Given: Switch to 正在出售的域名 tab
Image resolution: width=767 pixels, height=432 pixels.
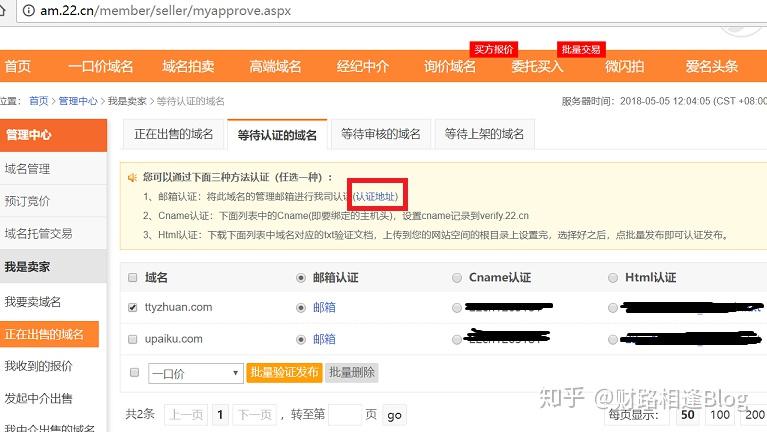Looking at the screenshot, I should point(173,134).
